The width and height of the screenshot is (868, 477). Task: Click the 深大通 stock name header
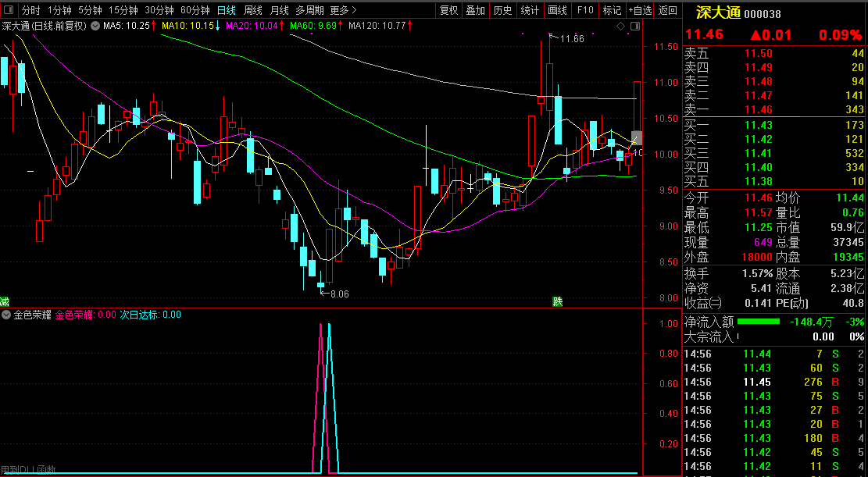pos(713,12)
